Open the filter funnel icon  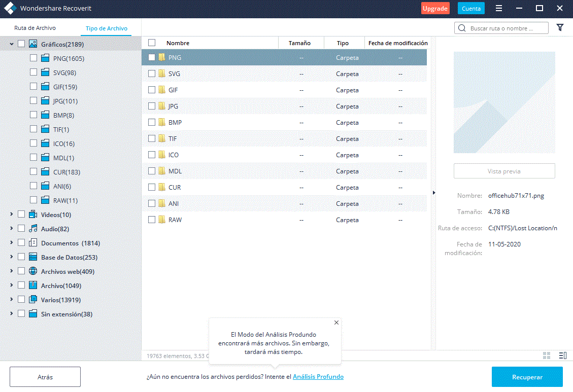[560, 28]
